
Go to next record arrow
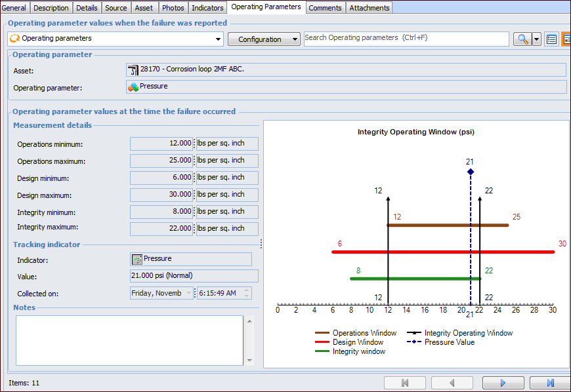pyautogui.click(x=503, y=383)
